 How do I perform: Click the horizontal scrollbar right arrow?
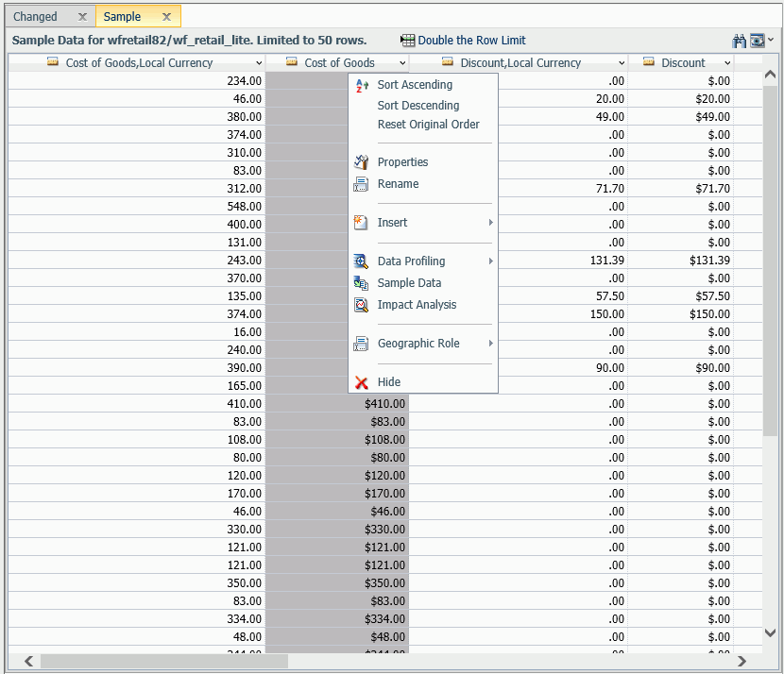click(x=742, y=661)
